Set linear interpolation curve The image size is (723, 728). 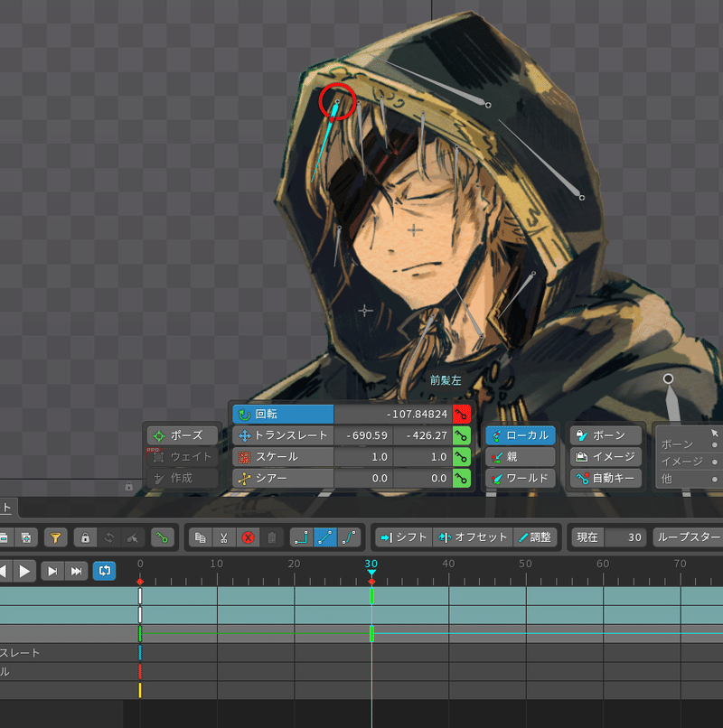[325, 537]
